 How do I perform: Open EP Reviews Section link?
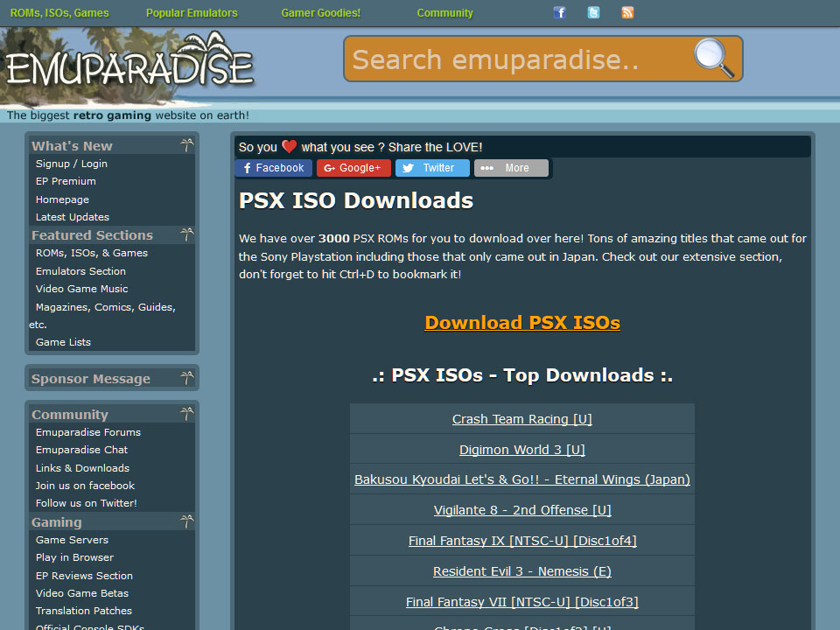(x=85, y=576)
